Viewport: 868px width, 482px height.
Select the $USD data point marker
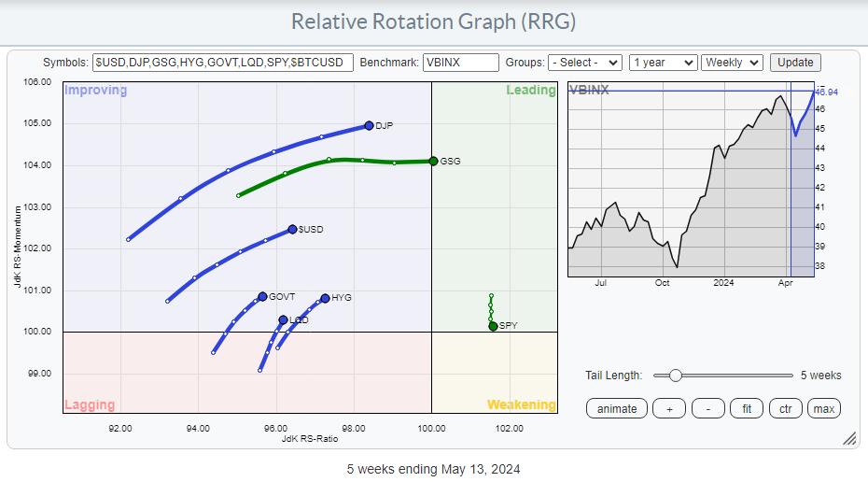point(292,229)
